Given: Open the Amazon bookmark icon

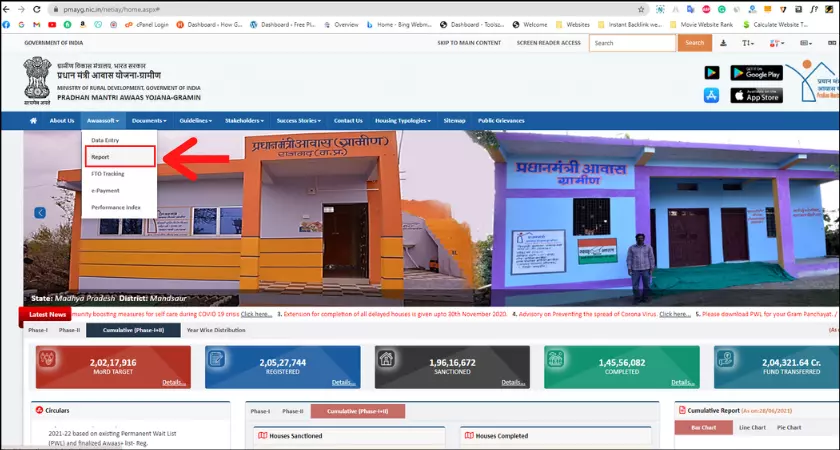Looking at the screenshot, I should 82,25.
